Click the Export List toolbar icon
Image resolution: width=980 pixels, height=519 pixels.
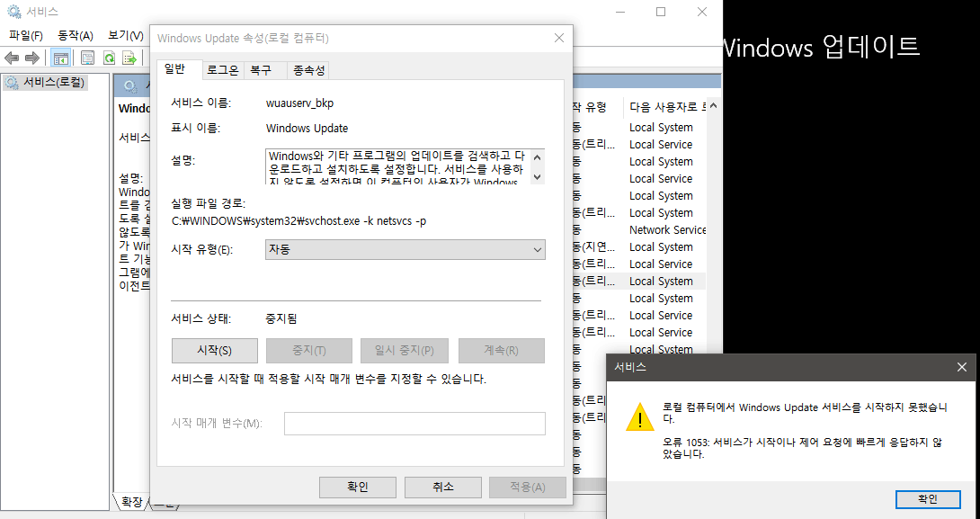(x=129, y=58)
